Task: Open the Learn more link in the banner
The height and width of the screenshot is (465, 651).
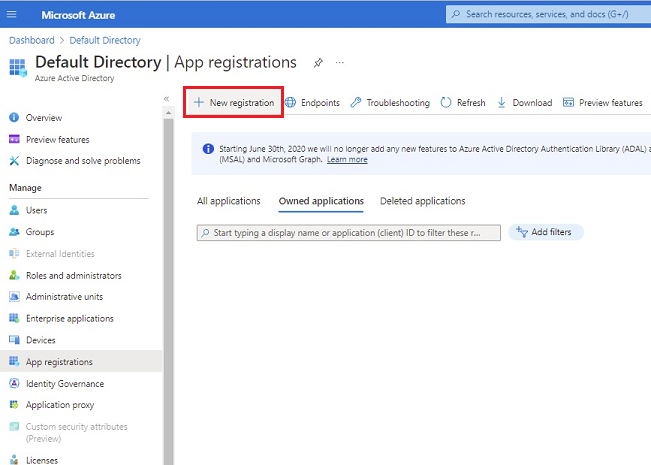Action: coord(347,159)
